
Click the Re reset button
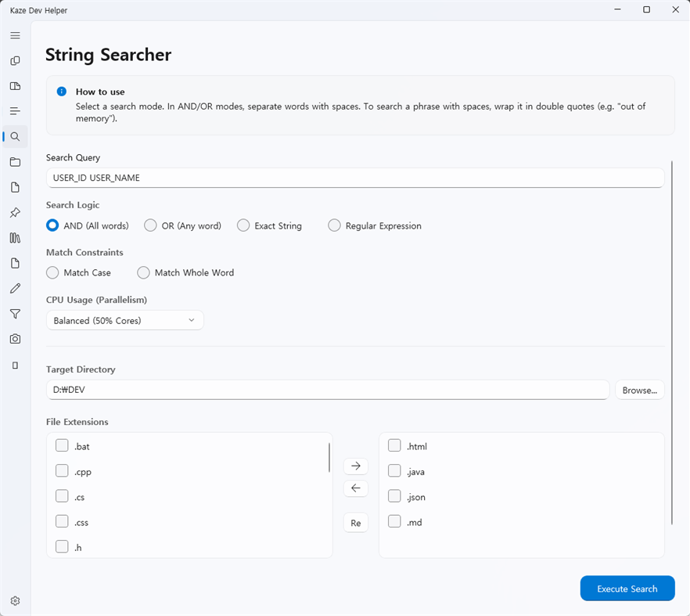[355, 523]
